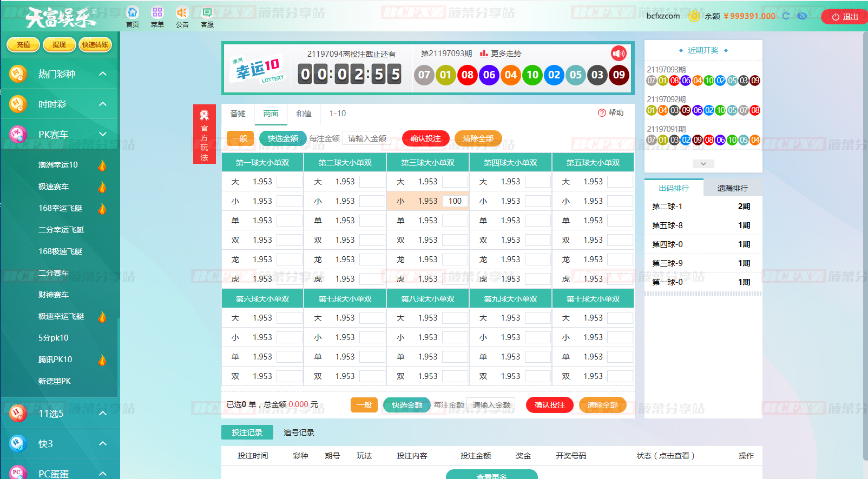Switch to the 和值 tab
Screen dimensions: 868x479
click(304, 114)
